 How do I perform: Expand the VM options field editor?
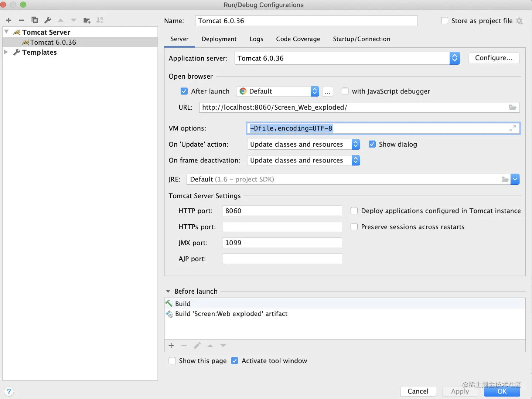pos(513,129)
